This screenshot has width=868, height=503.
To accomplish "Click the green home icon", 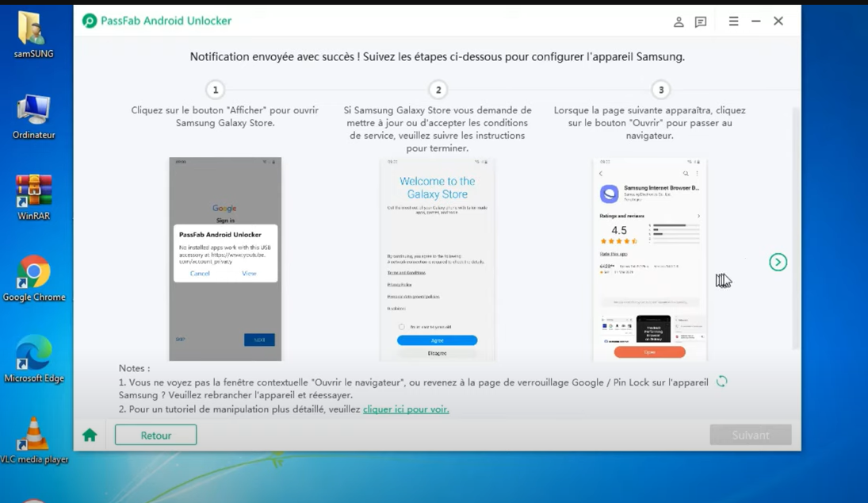I will 89,434.
